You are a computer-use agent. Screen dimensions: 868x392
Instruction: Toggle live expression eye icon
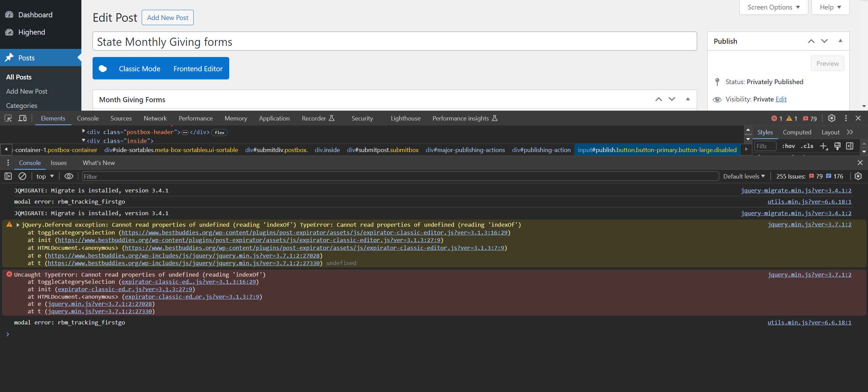[69, 176]
